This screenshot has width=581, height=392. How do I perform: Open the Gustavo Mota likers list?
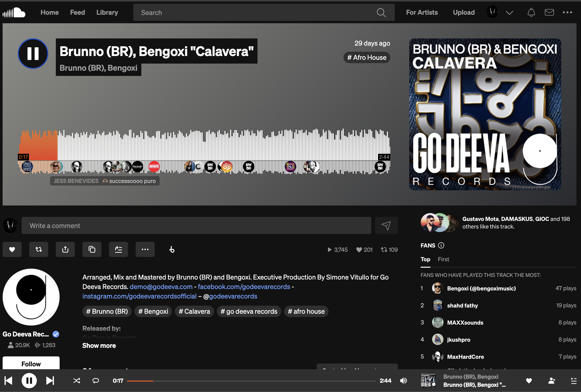[481, 219]
